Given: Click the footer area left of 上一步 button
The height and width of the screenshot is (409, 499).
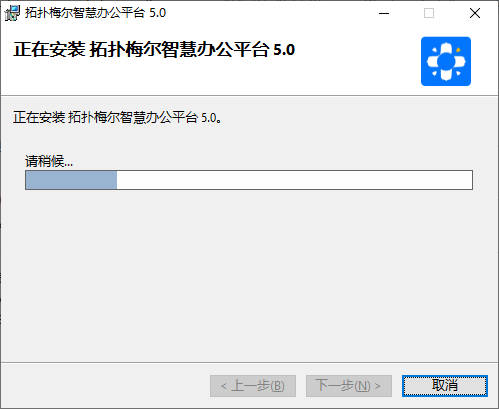Looking at the screenshot, I should 105,386.
